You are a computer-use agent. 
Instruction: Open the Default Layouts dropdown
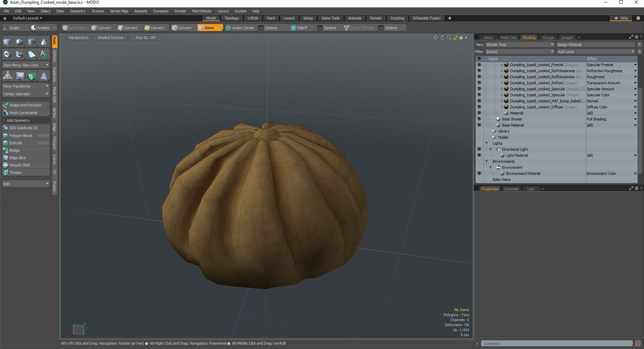tap(28, 18)
